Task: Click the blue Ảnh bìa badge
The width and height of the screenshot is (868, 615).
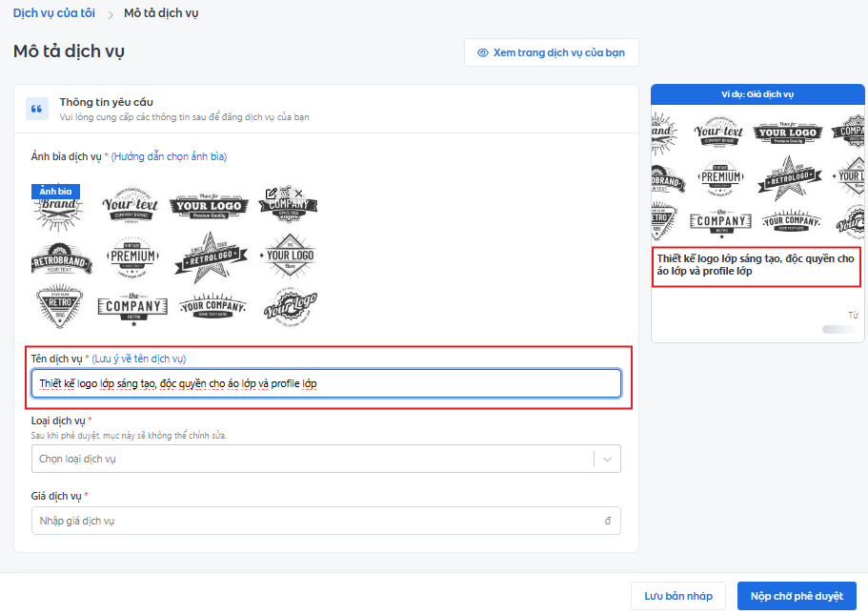Action: (55, 192)
